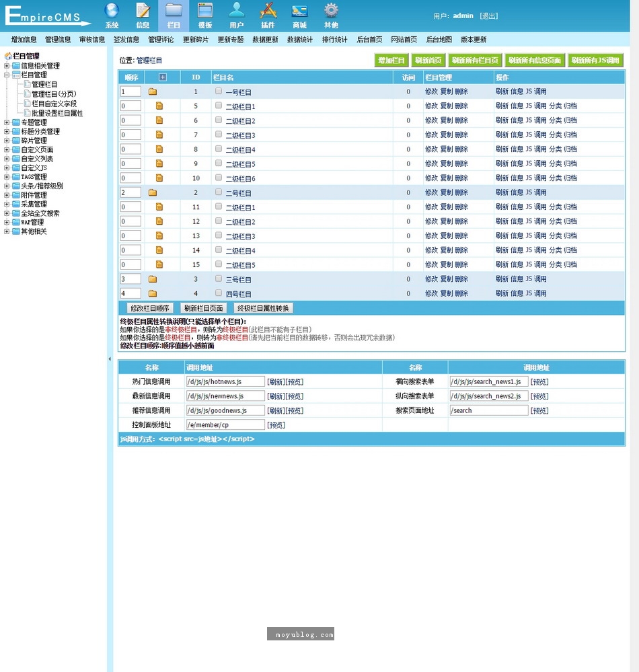
Task: Click folder icon of 四号栏目 row
Action: (153, 293)
